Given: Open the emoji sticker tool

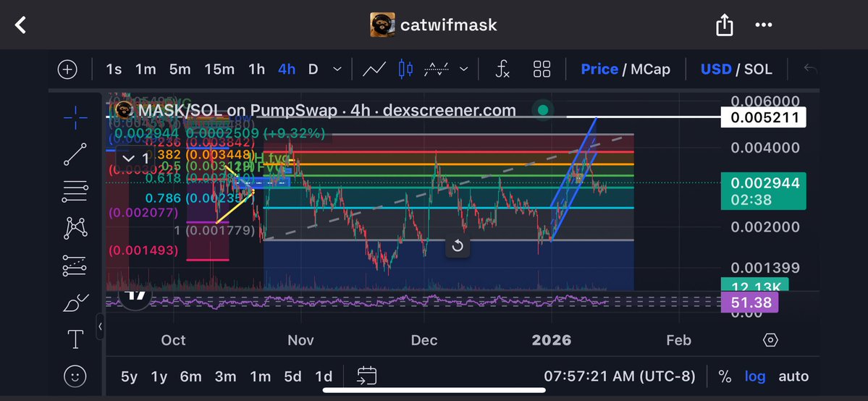Looking at the screenshot, I should pos(75,376).
